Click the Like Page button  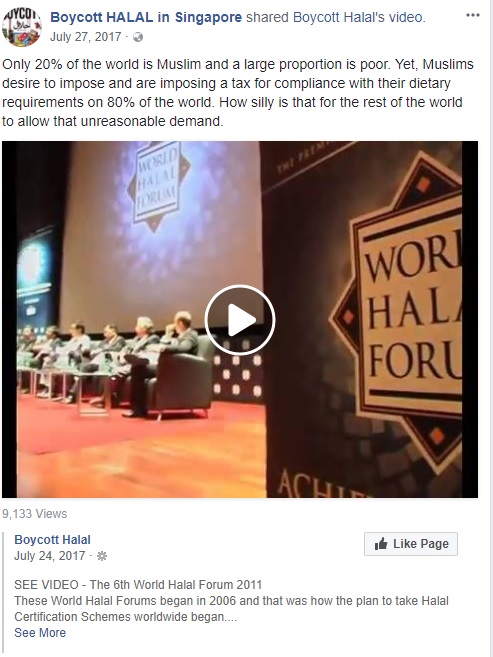tap(410, 544)
